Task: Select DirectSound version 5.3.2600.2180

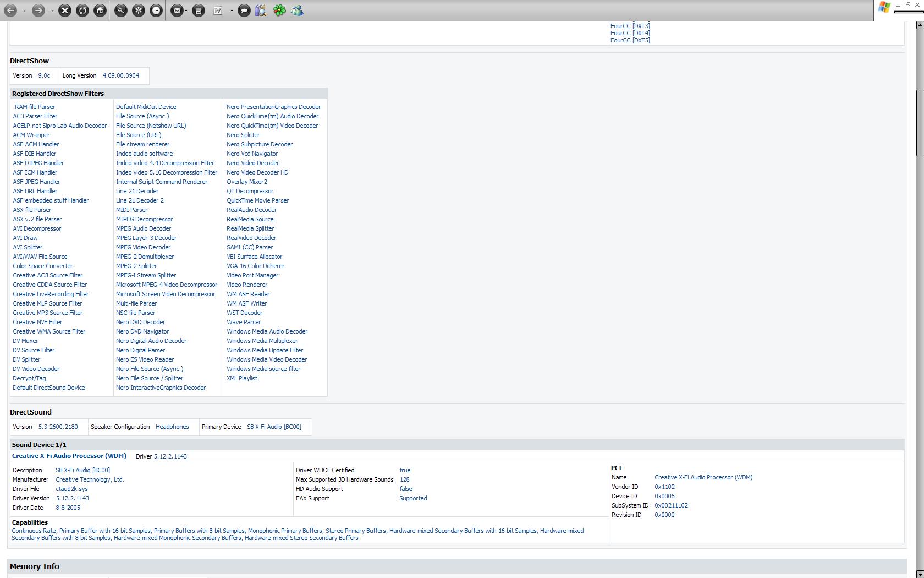Action: point(58,427)
